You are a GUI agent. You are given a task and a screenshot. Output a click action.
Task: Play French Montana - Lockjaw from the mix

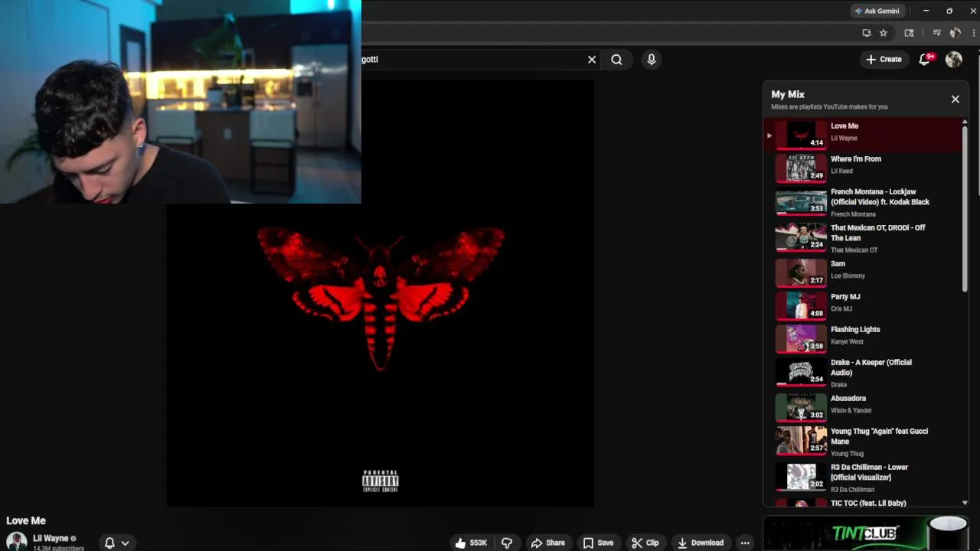[x=863, y=202]
